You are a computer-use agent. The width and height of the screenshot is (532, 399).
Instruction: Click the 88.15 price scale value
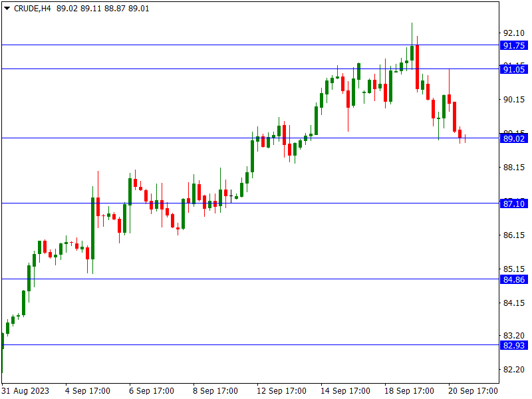click(513, 168)
